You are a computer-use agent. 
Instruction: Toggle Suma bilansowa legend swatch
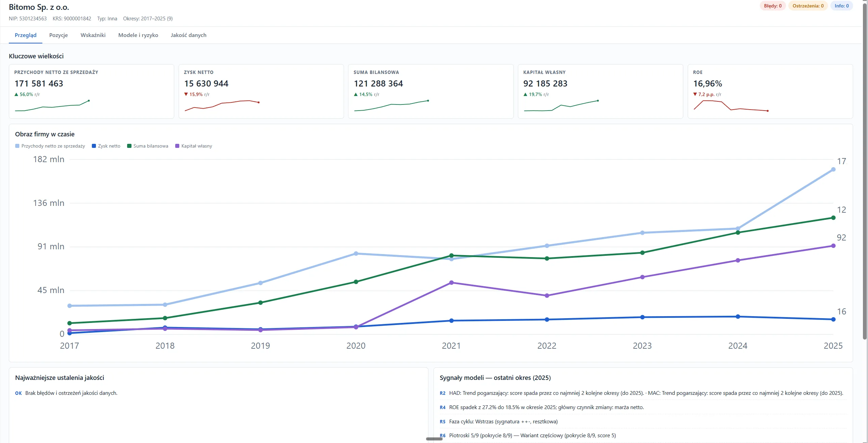[x=129, y=146]
